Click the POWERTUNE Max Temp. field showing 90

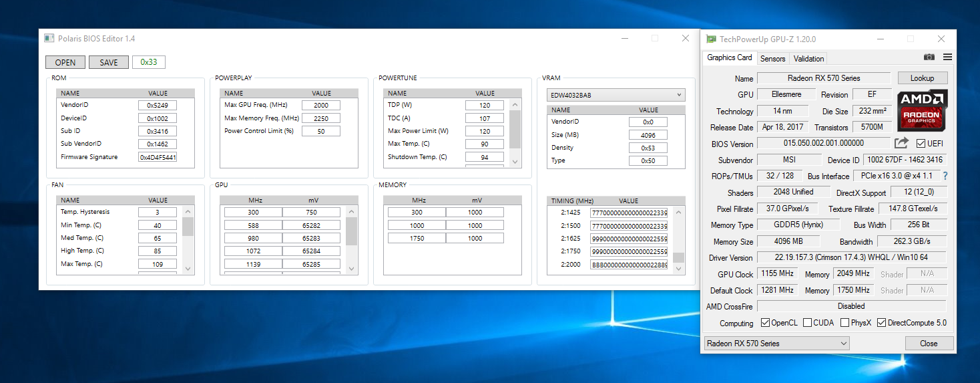point(485,144)
